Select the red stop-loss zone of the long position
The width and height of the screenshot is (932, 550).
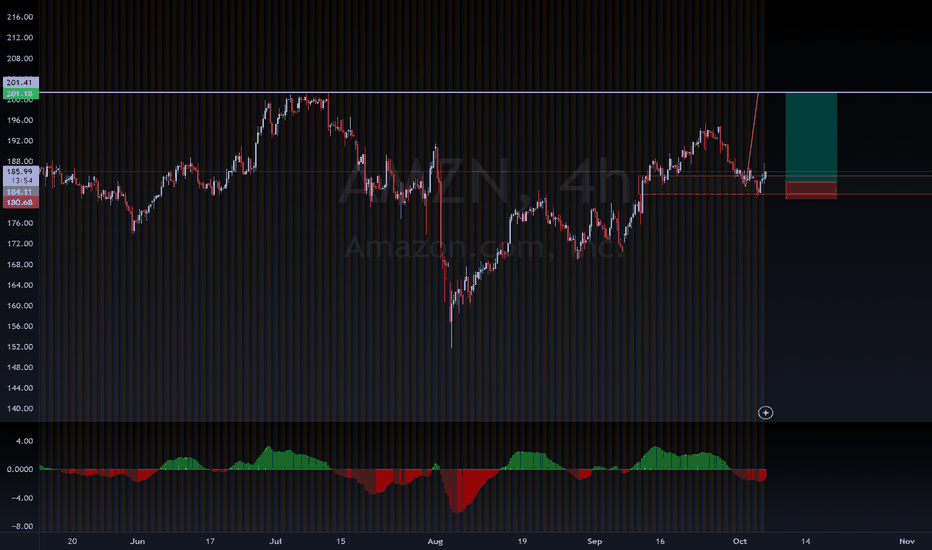click(x=811, y=190)
